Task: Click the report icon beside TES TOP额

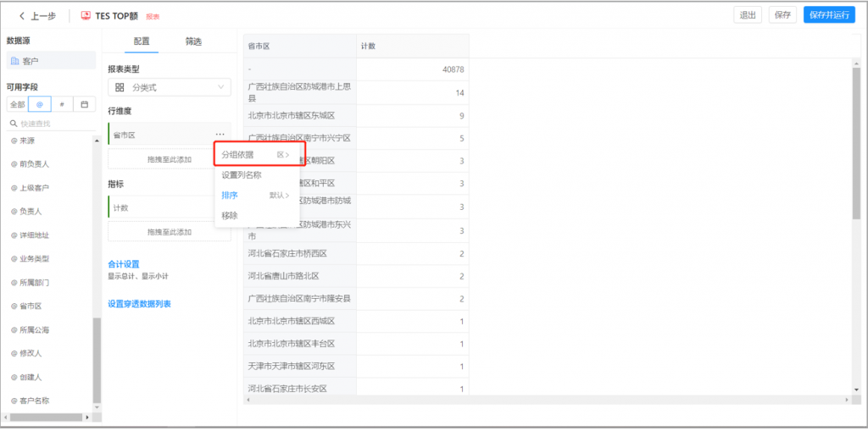Action: [x=86, y=15]
